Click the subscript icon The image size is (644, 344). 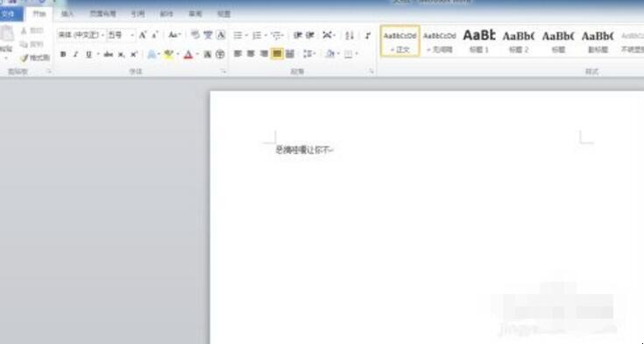coord(121,54)
